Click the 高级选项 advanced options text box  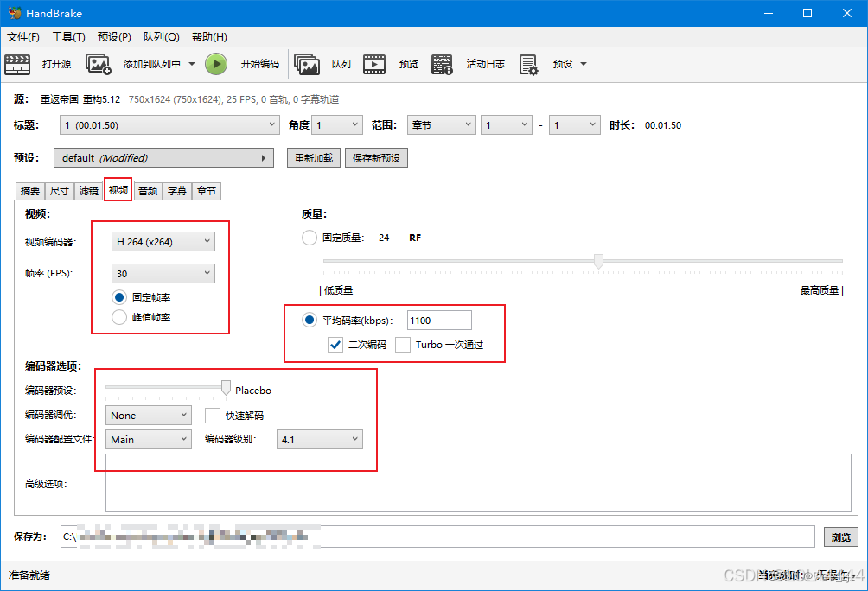[478, 482]
